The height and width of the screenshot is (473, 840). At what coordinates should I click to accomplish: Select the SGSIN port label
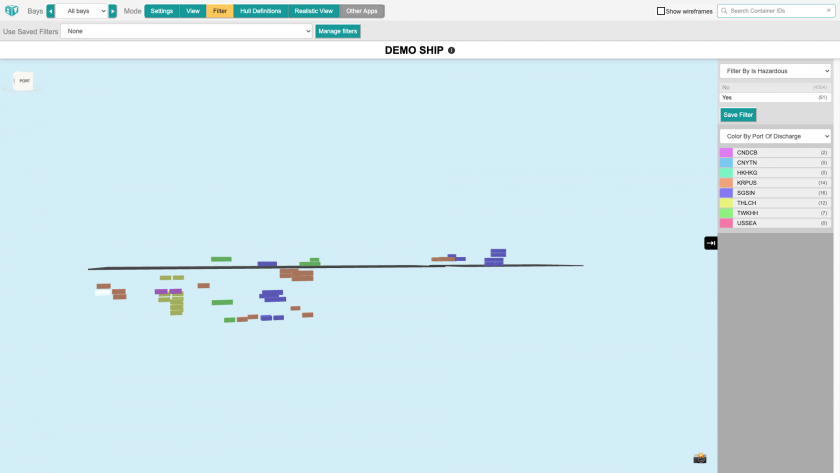point(746,193)
